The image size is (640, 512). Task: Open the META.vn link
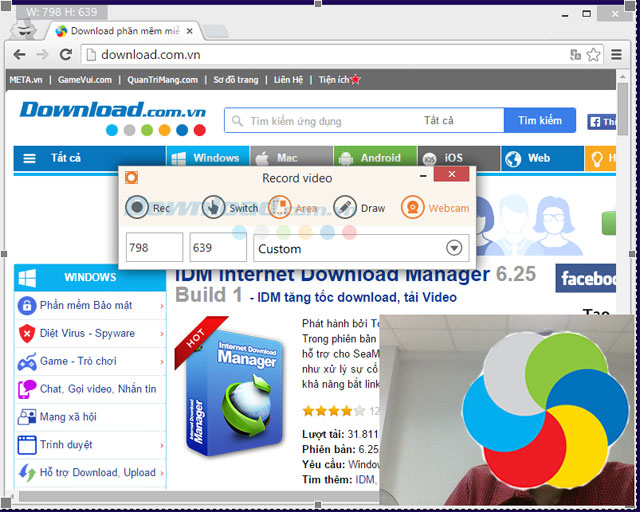[26, 80]
